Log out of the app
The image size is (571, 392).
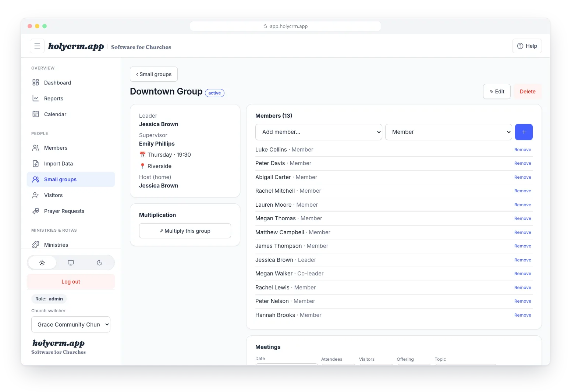(71, 282)
